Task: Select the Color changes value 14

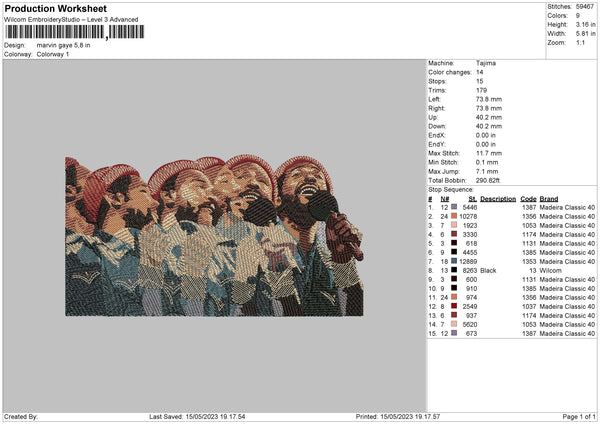Action: point(480,72)
